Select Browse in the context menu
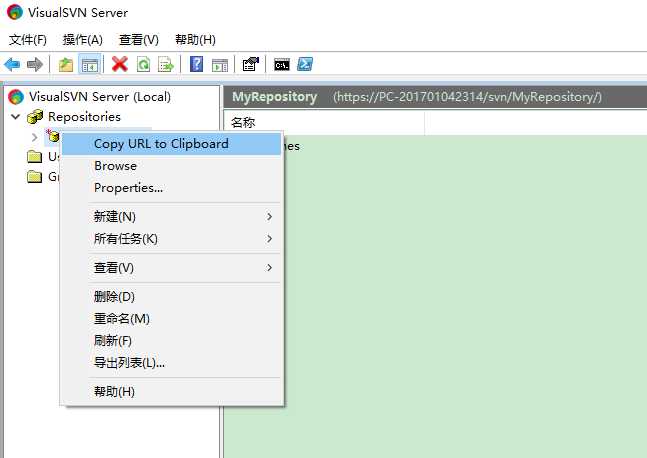647x458 pixels. [172, 166]
